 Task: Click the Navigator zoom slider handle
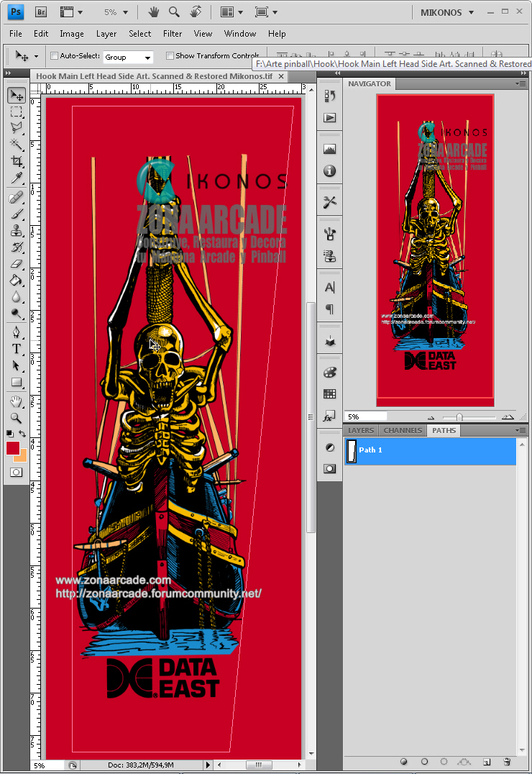(459, 417)
